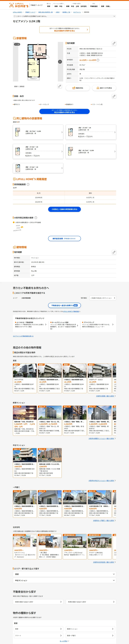Open the 物件種別 property type dropdown
129x644 pixels.
coord(103,298)
